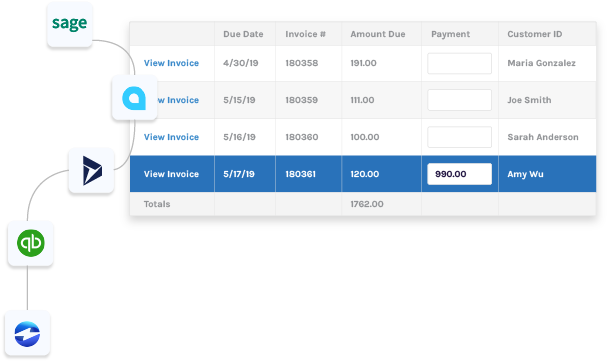This screenshot has height=363, width=610.
Task: Click the customer name Amy Wu
Action: click(525, 174)
